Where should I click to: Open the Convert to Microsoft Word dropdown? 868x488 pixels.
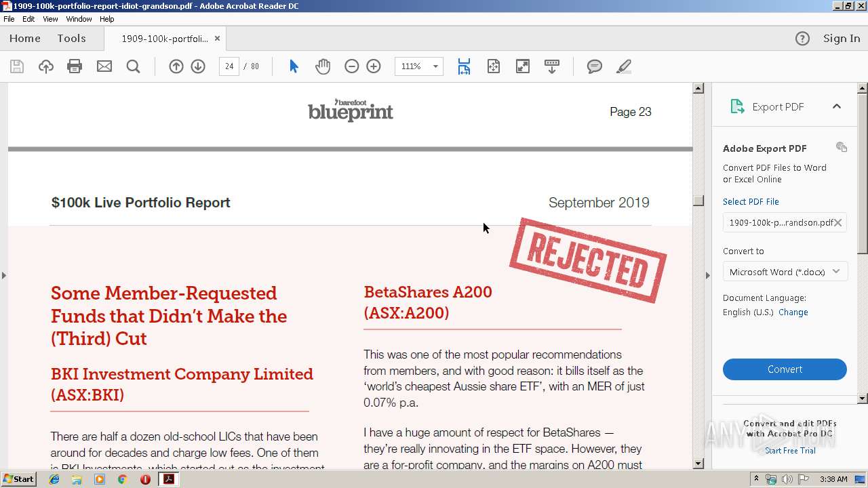pos(785,272)
